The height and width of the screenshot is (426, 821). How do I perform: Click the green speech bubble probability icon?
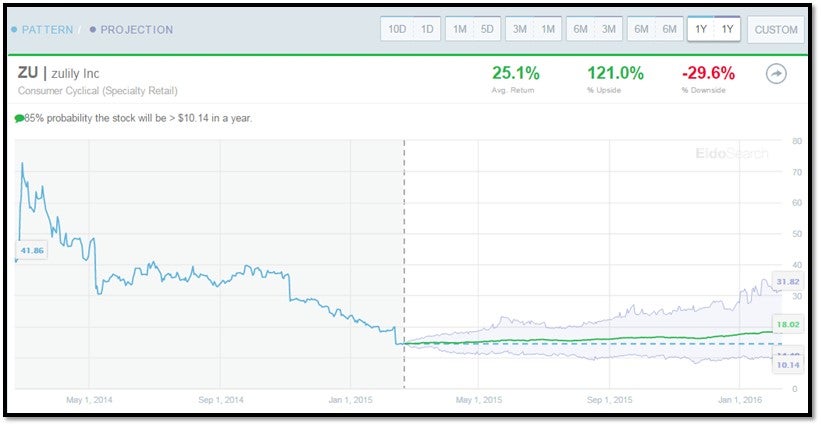[19, 118]
